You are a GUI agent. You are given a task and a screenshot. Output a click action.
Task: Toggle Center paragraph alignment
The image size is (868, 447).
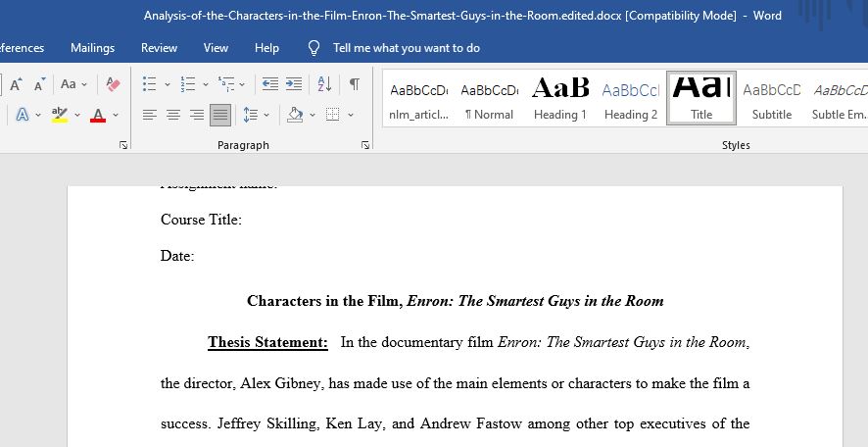(x=173, y=115)
